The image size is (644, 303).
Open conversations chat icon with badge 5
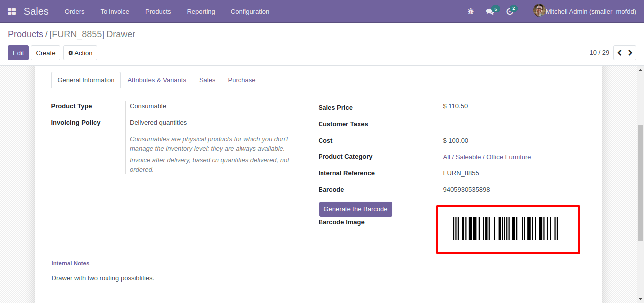click(492, 11)
